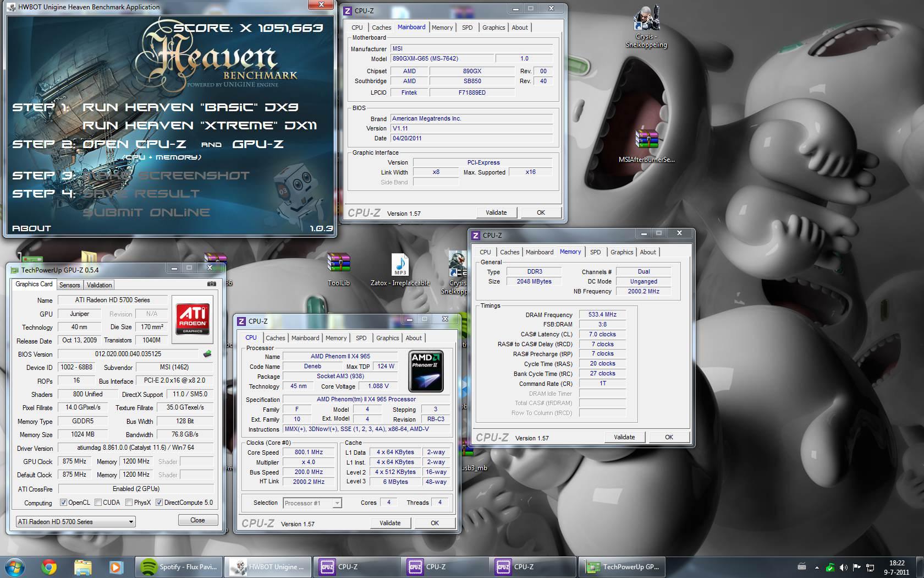Show hidden tray icons arrow
The image size is (924, 578).
[x=817, y=567]
